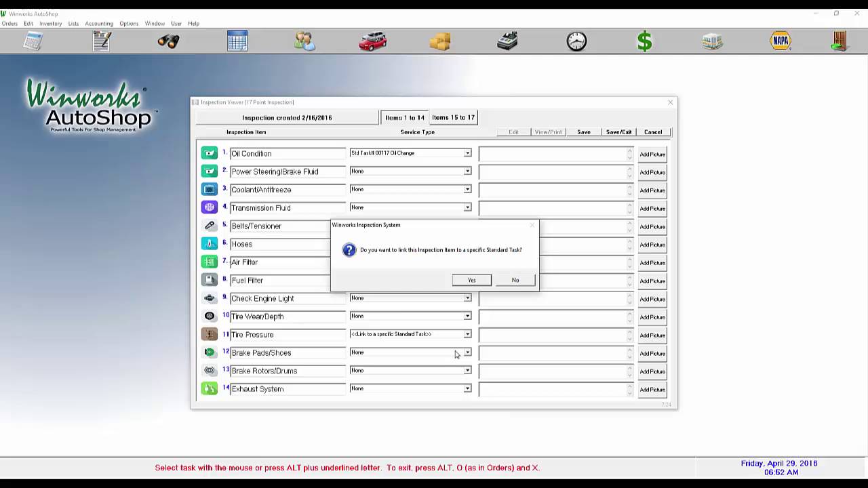
Task: Click the Inspection created 2/16/2016 header
Action: [288, 117]
